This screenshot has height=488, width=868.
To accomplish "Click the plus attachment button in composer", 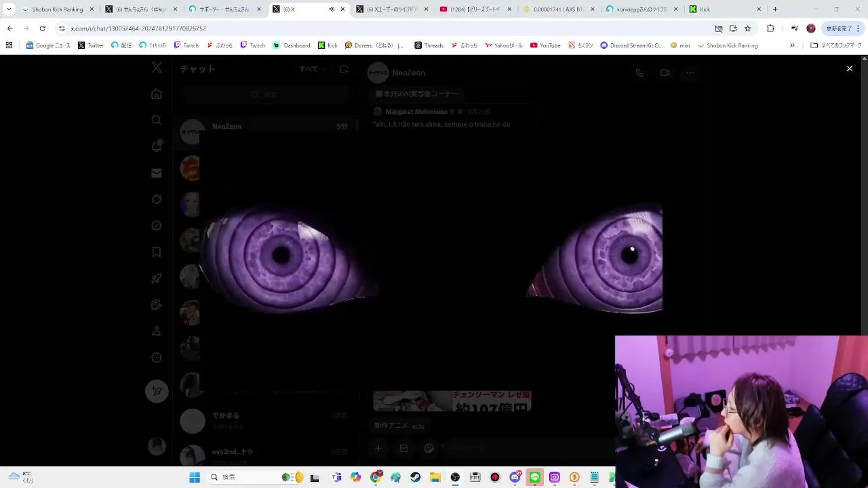I will pyautogui.click(x=378, y=448).
